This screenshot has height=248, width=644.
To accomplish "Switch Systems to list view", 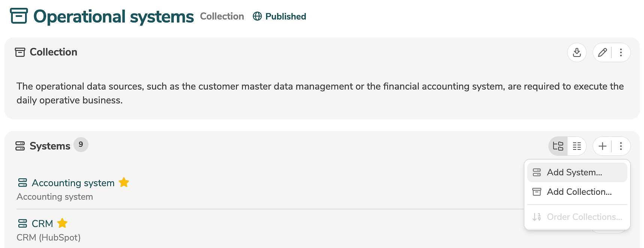I will [x=577, y=146].
